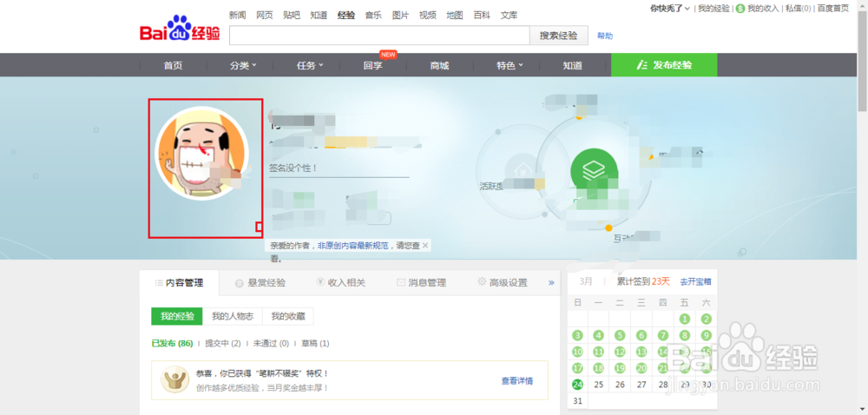The image size is (868, 415).
Task: Click 视频 in the top product links
Action: click(x=427, y=16)
